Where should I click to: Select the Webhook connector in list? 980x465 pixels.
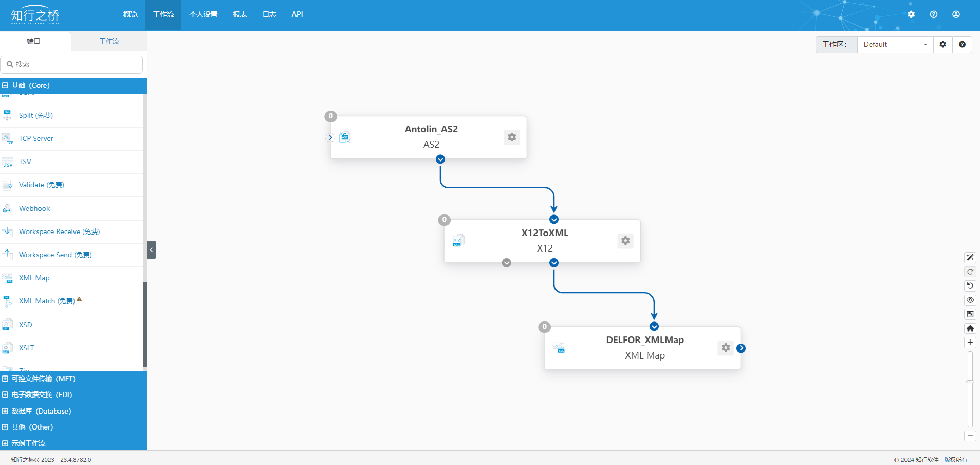click(x=34, y=209)
